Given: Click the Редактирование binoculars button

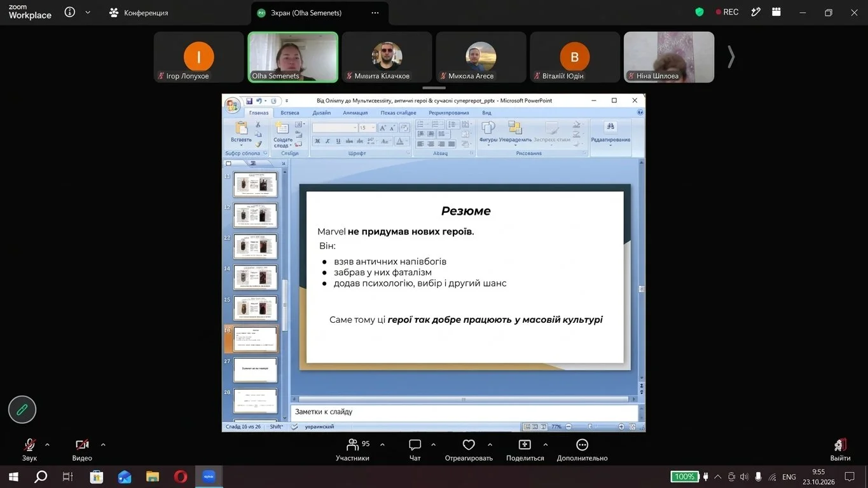Looking at the screenshot, I should coord(610,133).
